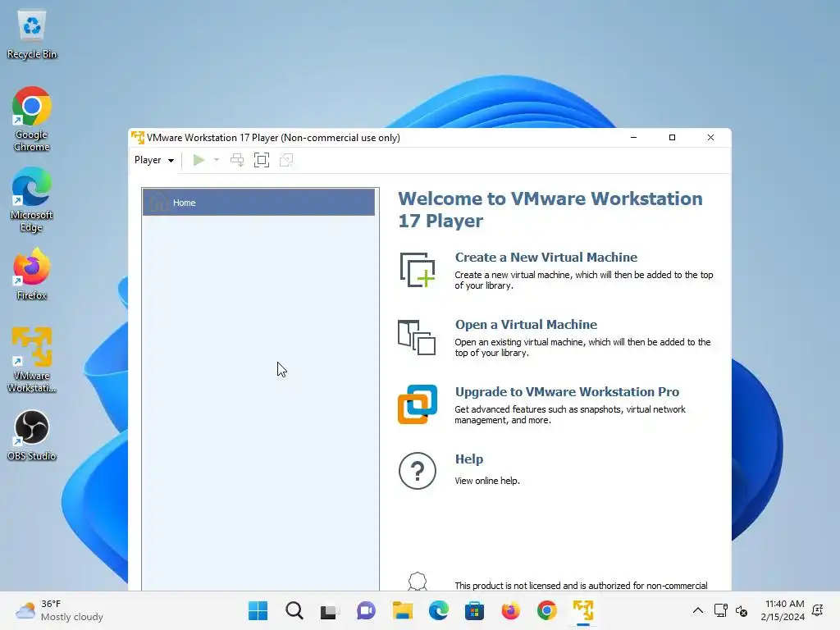Viewport: 840px width, 630px height.
Task: Open the clock and date flyout
Action: 783,610
